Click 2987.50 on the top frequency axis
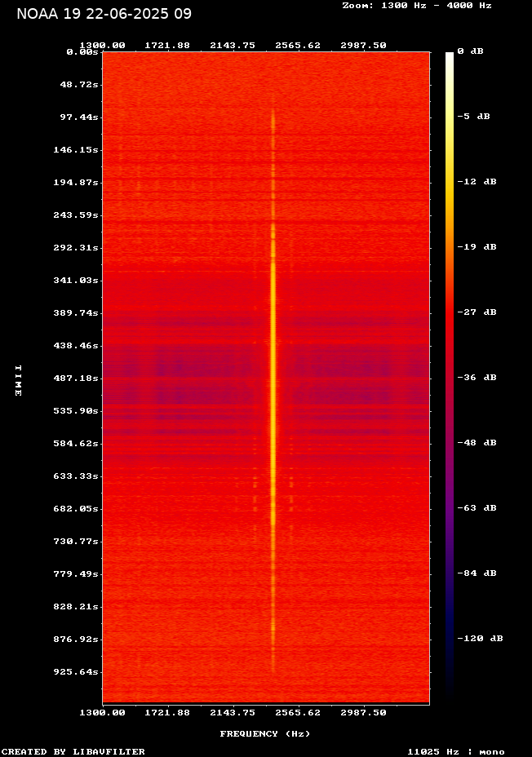Screen dimensions: 532x757 363,45
